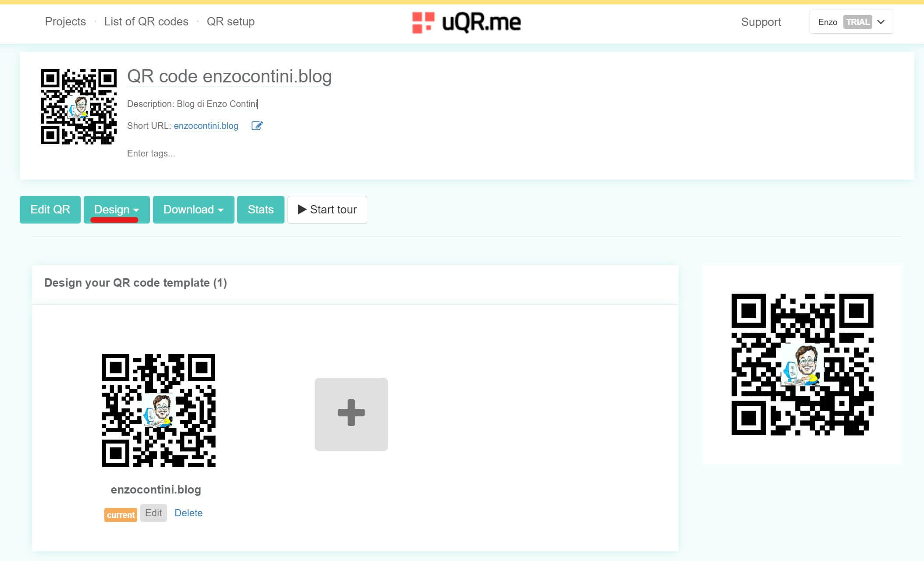Click the edit Short URL pencil icon
This screenshot has width=924, height=561.
pos(257,126)
